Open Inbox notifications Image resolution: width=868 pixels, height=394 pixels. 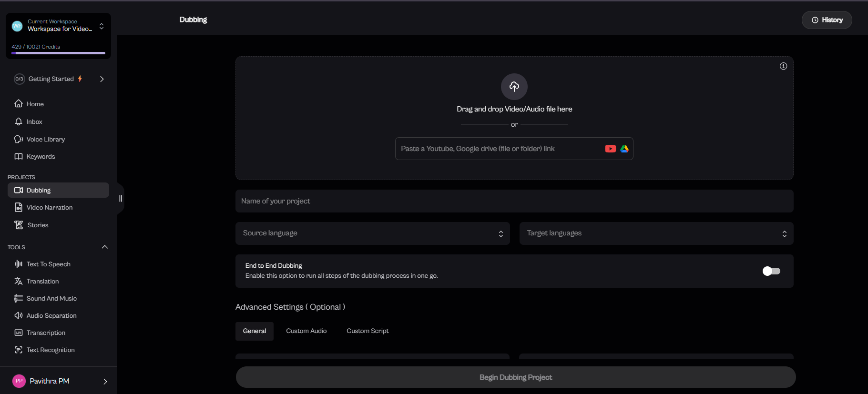coord(34,121)
